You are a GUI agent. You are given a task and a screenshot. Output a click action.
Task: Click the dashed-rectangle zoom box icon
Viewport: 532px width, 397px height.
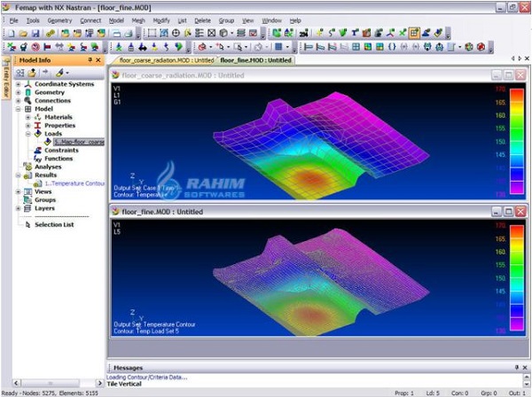[152, 33]
